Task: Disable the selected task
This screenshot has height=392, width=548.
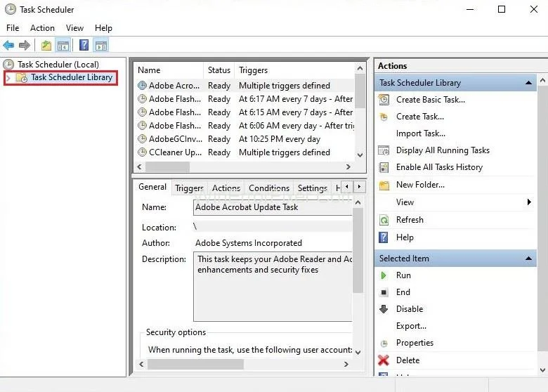Action: click(x=409, y=309)
